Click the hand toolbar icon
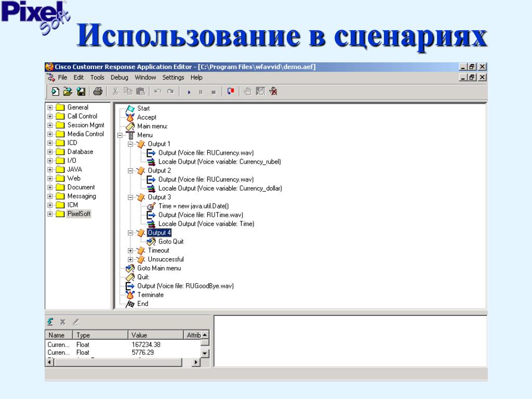The width and height of the screenshot is (532, 399). coord(248,91)
